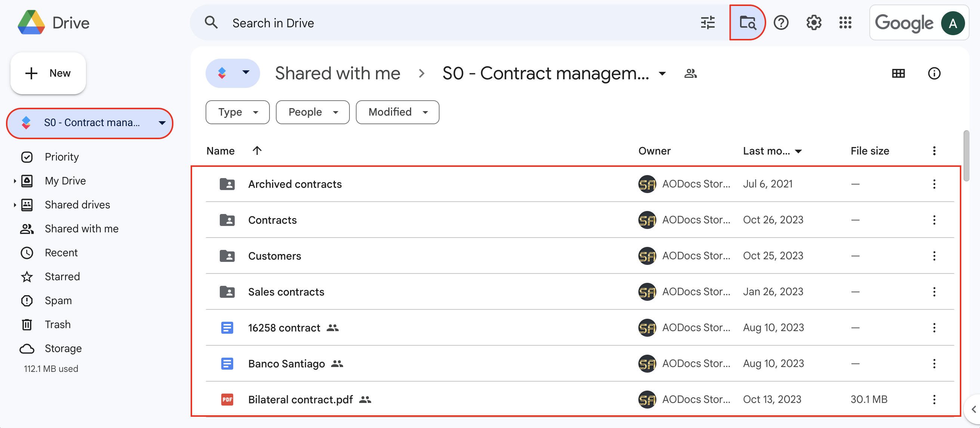Open the Type filter dropdown
Viewport: 980px width, 428px height.
(237, 112)
